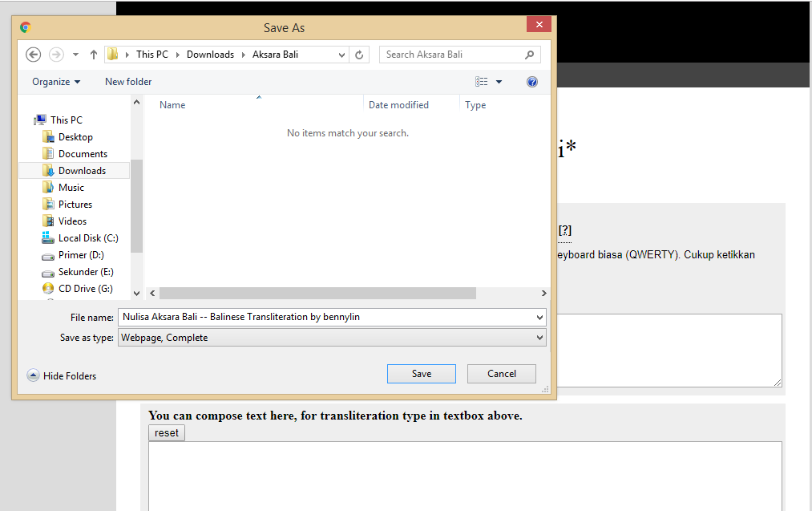Refresh the Aksara Bali folder view
The height and width of the screenshot is (511, 812).
359,55
